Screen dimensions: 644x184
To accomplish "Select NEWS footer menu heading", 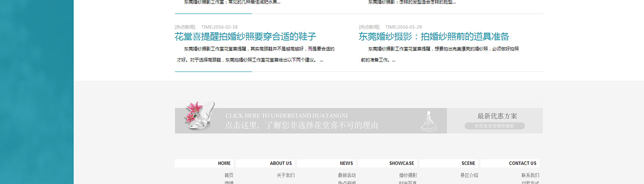I will click(346, 163).
